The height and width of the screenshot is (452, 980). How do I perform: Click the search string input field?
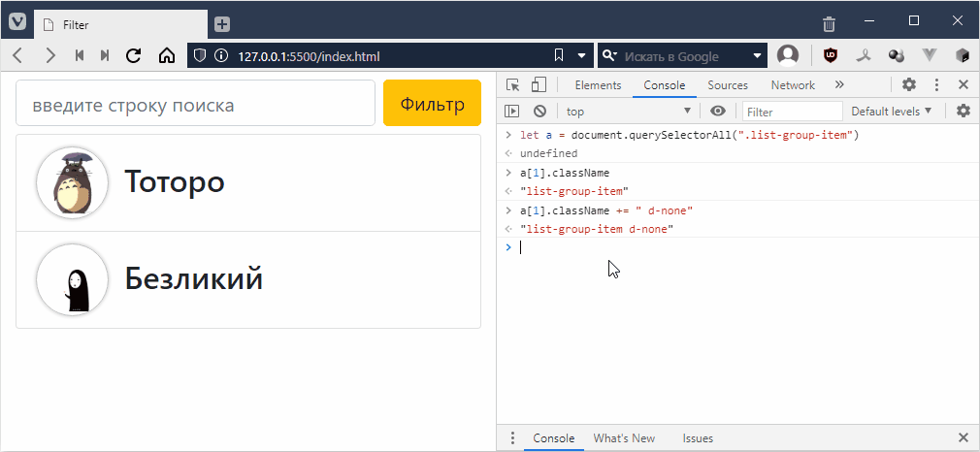click(x=195, y=104)
